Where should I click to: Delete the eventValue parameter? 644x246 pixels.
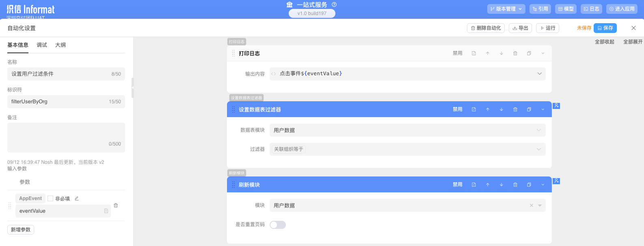[x=116, y=205]
